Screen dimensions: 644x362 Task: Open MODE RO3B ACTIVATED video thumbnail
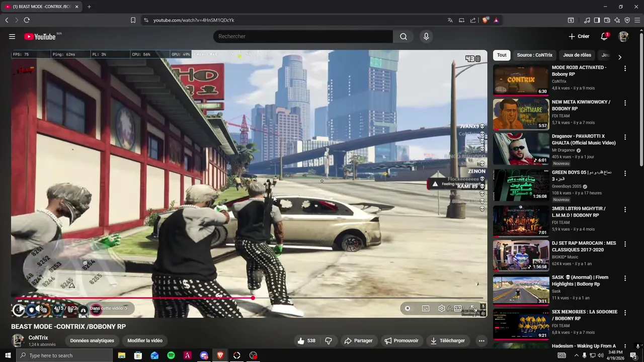[x=521, y=79]
